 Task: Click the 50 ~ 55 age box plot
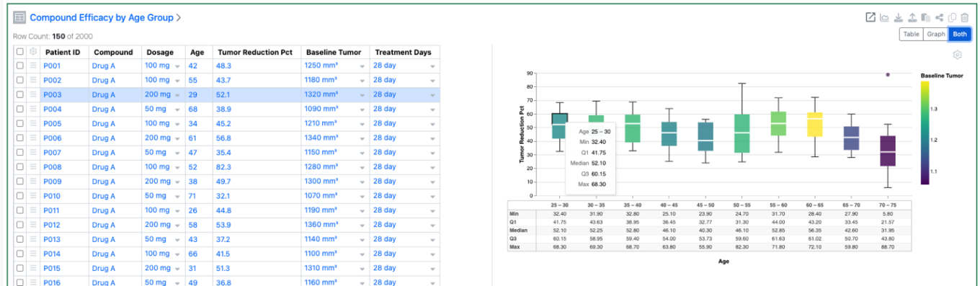tap(741, 133)
